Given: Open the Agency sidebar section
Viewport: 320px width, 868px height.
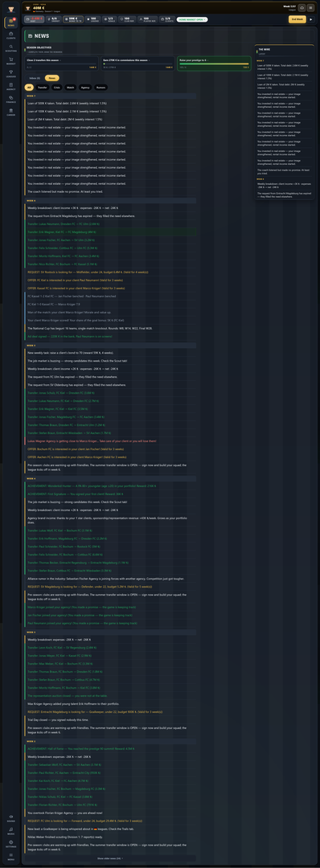Looking at the screenshot, I should tap(10, 86).
